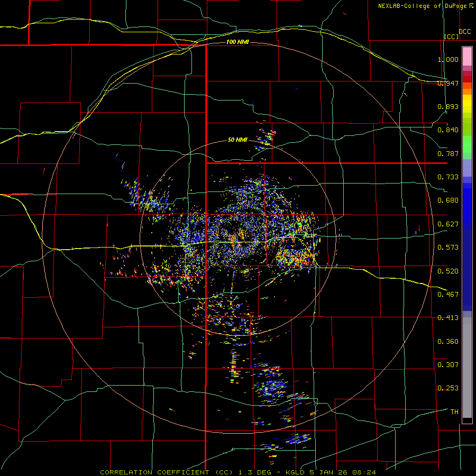Click the NEXLAB-College of DuPage credit text
The image size is (476, 476).
pyautogui.click(x=422, y=6)
